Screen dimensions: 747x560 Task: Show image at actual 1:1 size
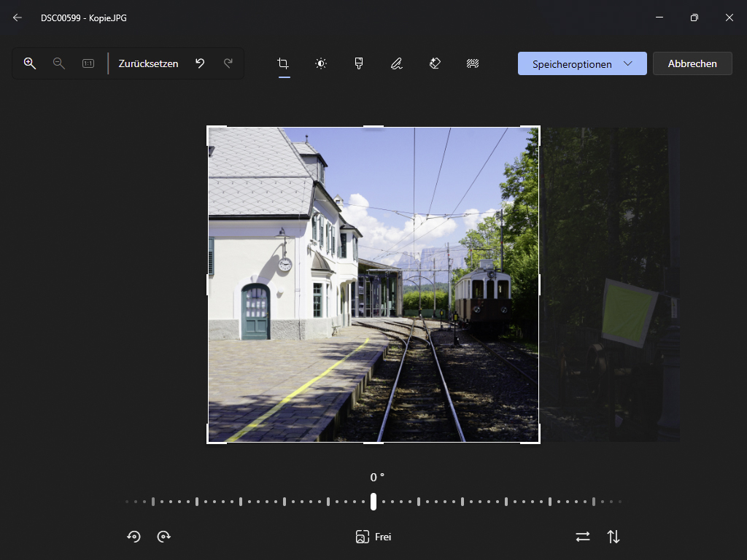point(88,63)
